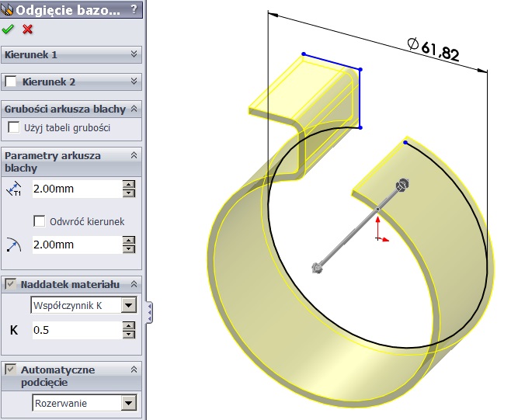The width and height of the screenshot is (518, 420).
Task: Check Użyj tabeli grubości option
Action: pos(13,127)
